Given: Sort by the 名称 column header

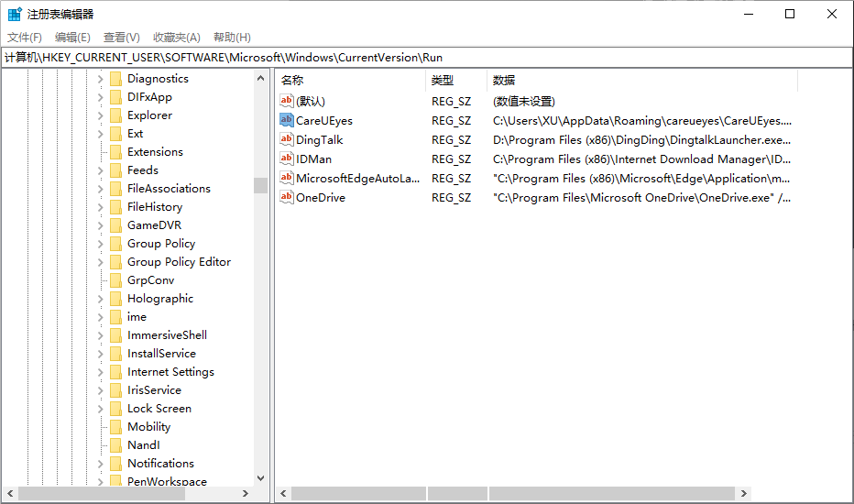Looking at the screenshot, I should 351,80.
